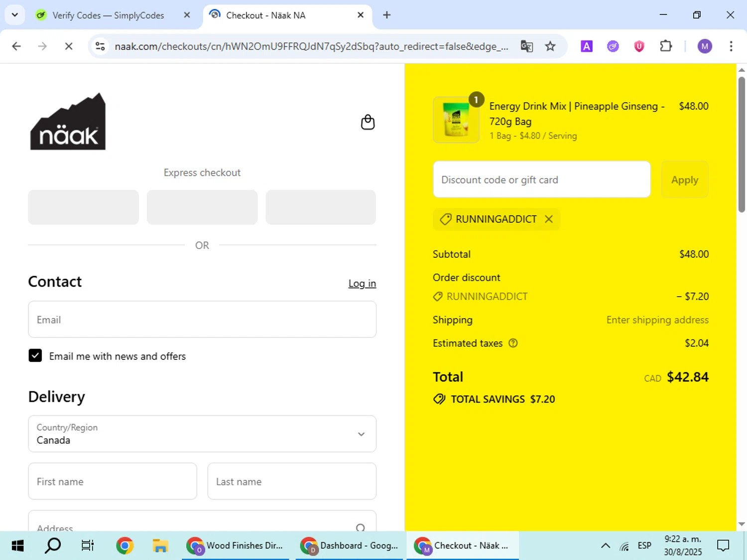Viewport: 747px width, 560px height.
Task: Close the Checkout Näak NA tab
Action: point(361,15)
